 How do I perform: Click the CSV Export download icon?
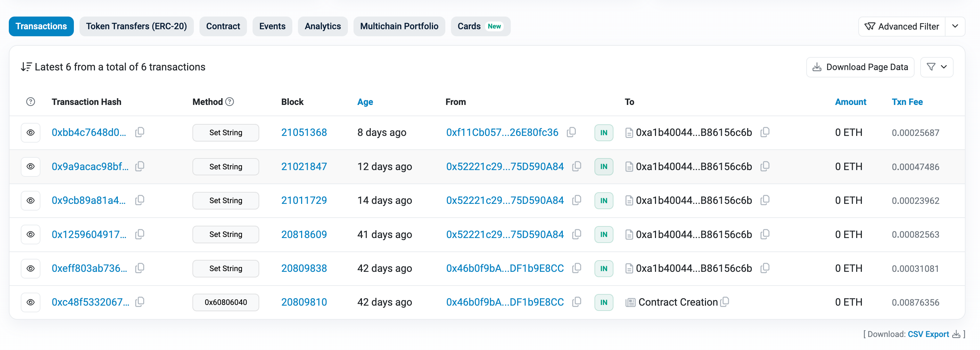pos(956,334)
